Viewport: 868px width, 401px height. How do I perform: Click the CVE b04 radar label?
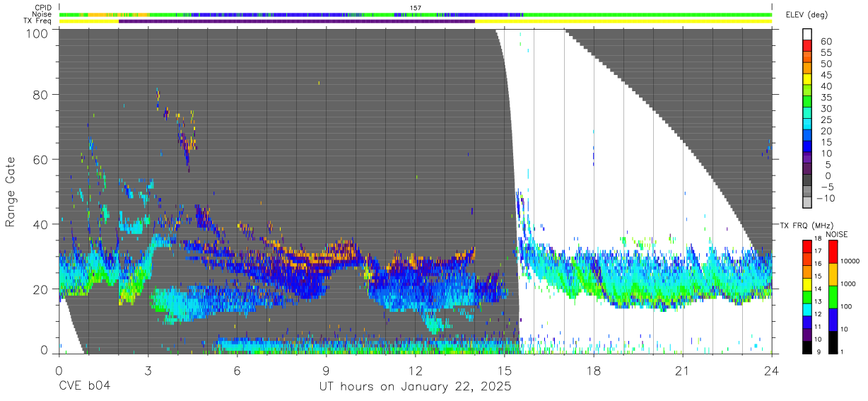click(x=84, y=386)
